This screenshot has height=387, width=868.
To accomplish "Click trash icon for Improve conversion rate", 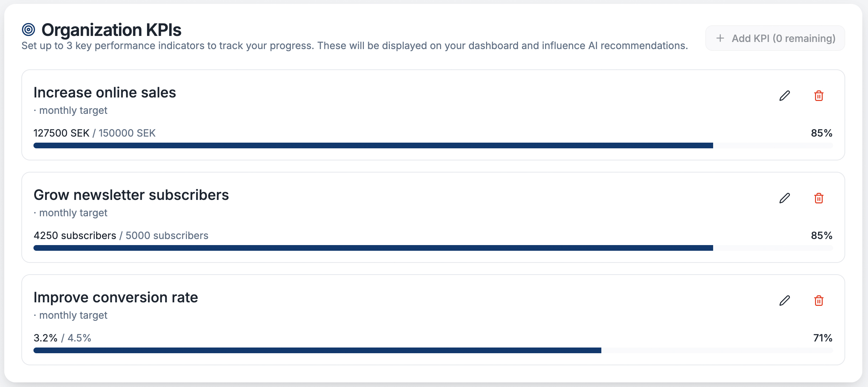I will point(819,301).
